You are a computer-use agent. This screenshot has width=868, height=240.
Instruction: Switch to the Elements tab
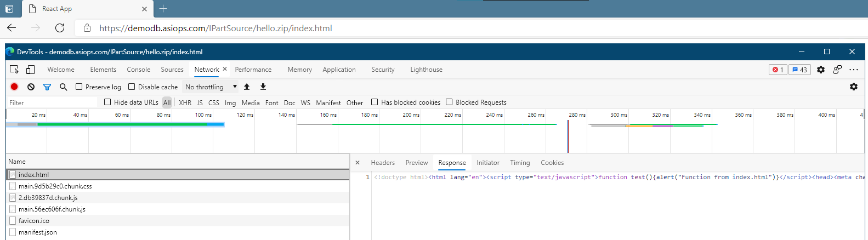coord(103,70)
